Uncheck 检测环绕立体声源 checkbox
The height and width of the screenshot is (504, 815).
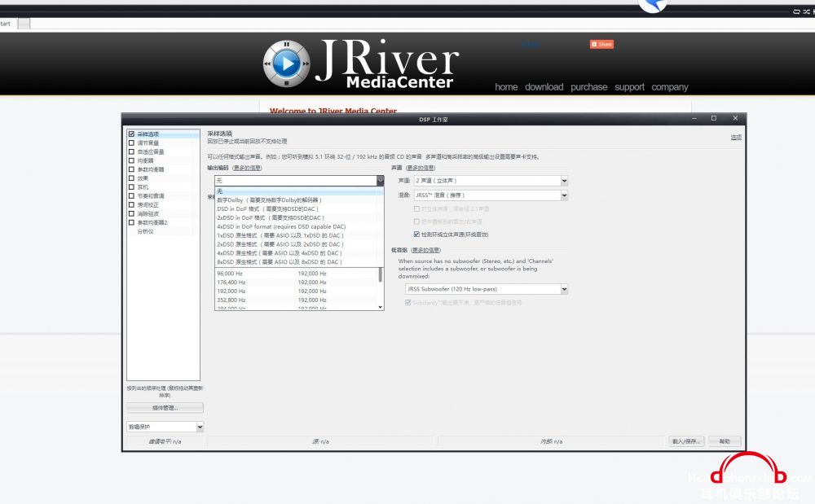tap(416, 234)
